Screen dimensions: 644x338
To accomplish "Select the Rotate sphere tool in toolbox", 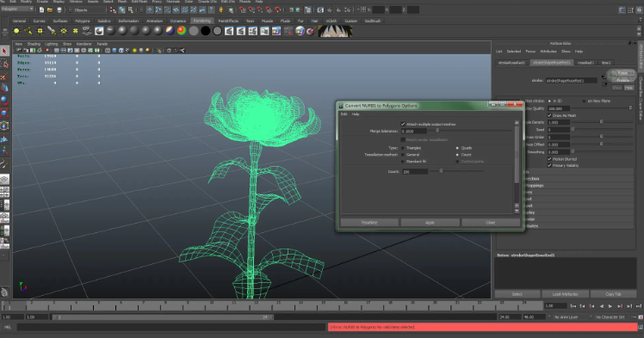I will click(4, 101).
